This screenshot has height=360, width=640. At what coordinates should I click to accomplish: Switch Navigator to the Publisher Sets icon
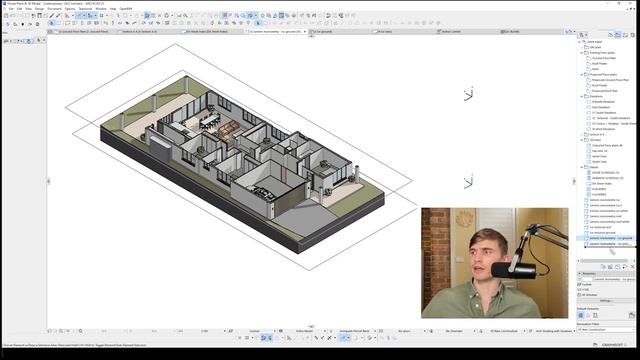coord(633,35)
